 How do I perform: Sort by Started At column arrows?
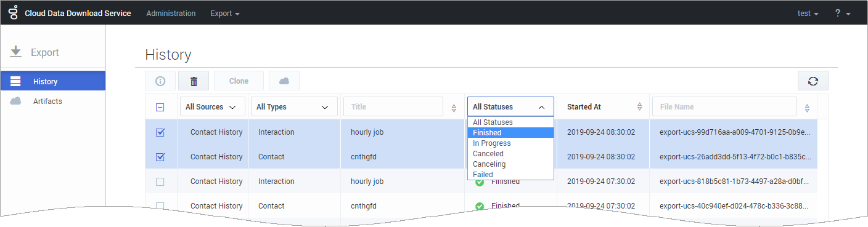coord(639,107)
